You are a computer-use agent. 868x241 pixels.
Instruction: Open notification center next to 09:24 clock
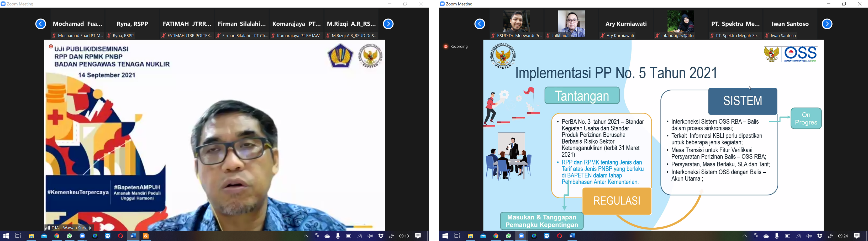click(x=857, y=236)
